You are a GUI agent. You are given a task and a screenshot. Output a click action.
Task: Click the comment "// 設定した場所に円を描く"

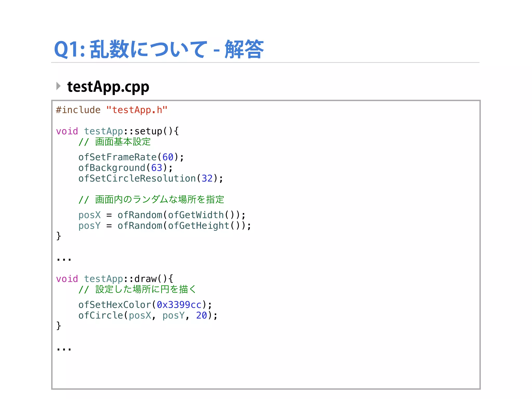137,289
